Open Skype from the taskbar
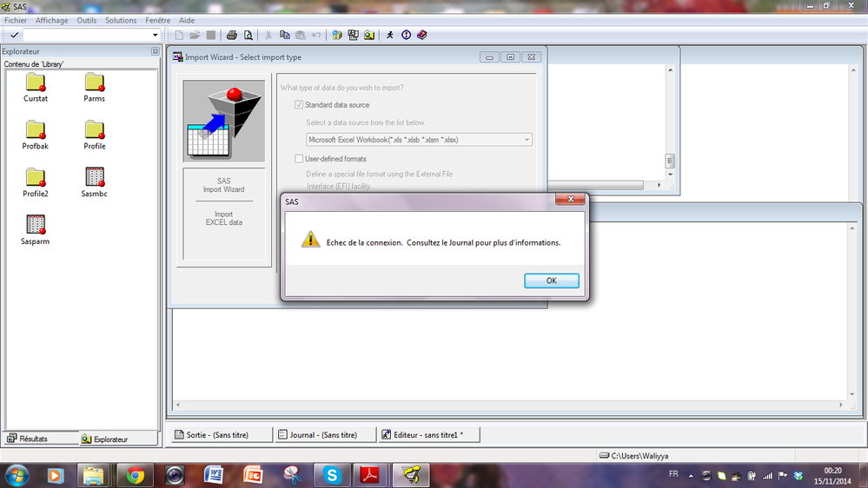Screen dimensions: 868x488 pos(332,475)
